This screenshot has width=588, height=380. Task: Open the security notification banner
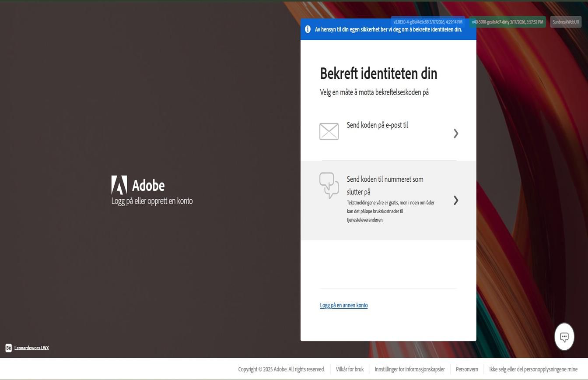pyautogui.click(x=388, y=29)
